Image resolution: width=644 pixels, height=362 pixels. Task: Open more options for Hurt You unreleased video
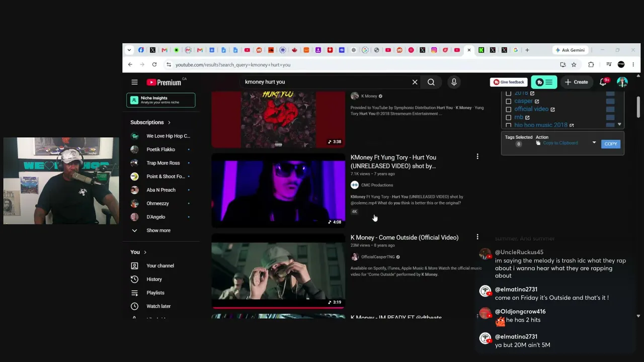tap(477, 157)
